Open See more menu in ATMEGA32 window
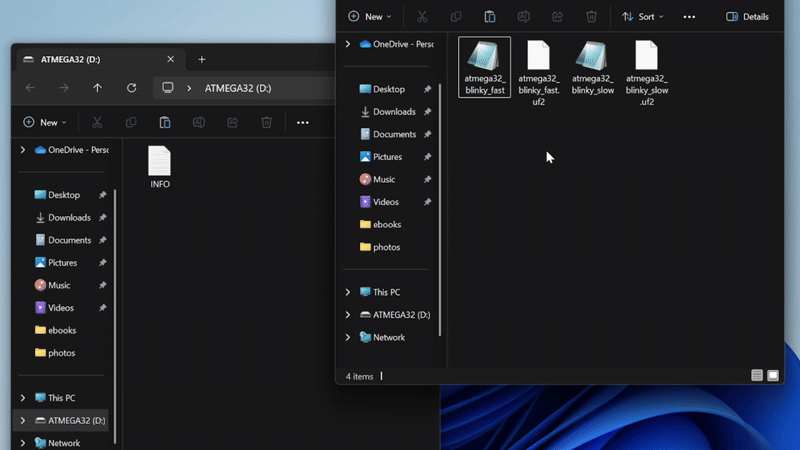 pyautogui.click(x=303, y=122)
